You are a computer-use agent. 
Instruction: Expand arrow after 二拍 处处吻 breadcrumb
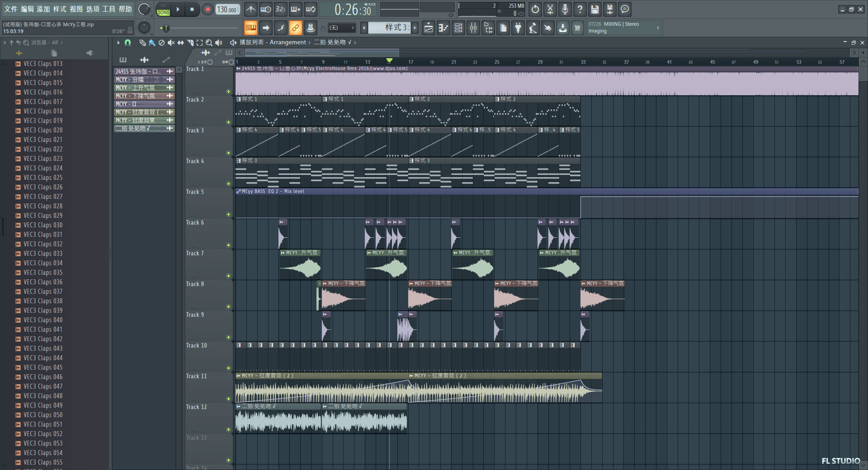pyautogui.click(x=355, y=42)
